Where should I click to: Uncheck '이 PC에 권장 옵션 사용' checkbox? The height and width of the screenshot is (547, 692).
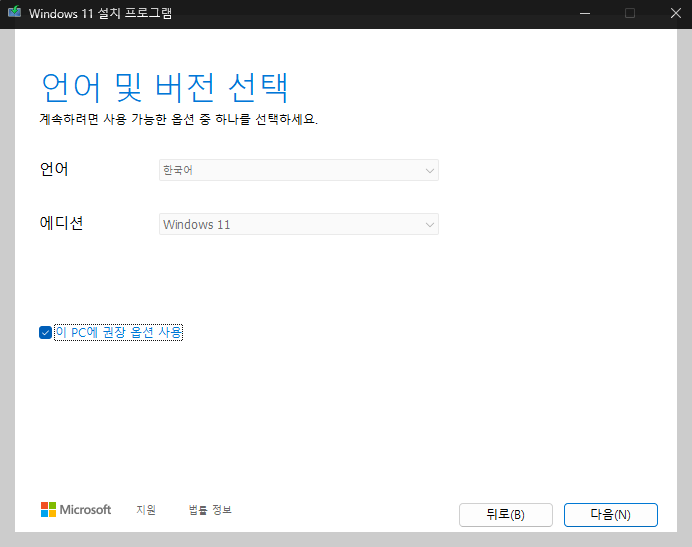45,332
